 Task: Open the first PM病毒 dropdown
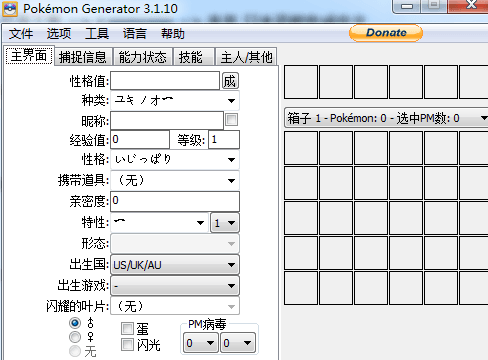(x=201, y=343)
